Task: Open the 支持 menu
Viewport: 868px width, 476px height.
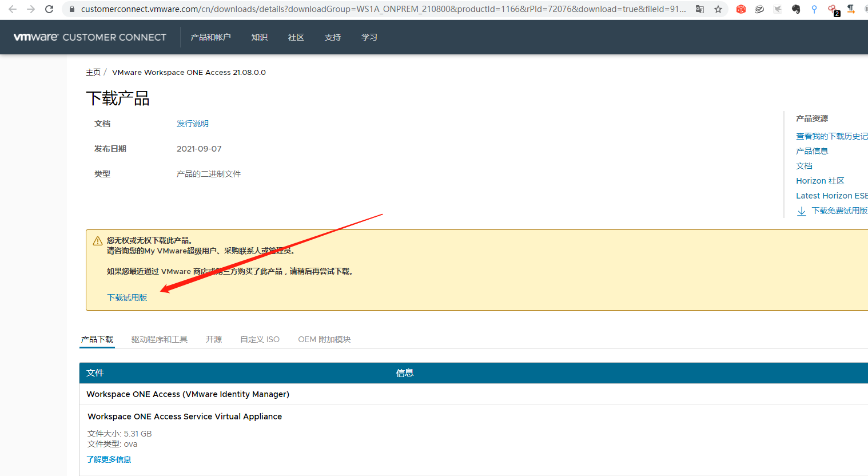Action: 333,37
